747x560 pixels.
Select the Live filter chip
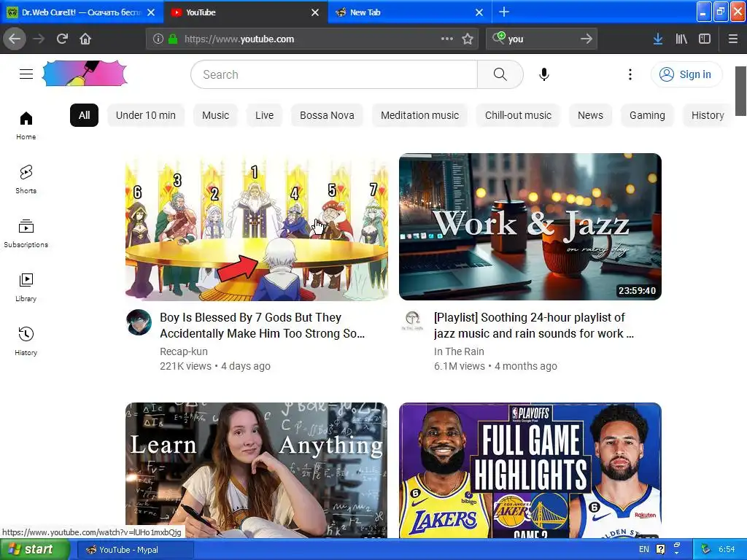click(264, 115)
